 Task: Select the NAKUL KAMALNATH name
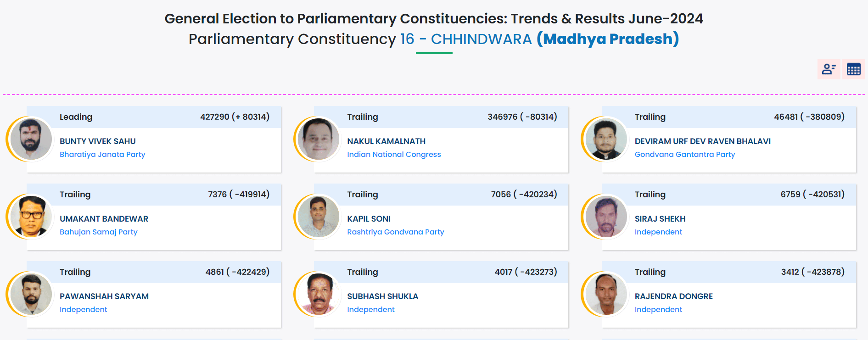[386, 141]
